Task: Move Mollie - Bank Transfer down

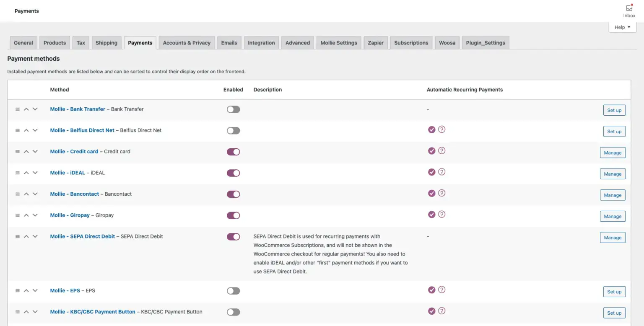Action: [x=35, y=109]
